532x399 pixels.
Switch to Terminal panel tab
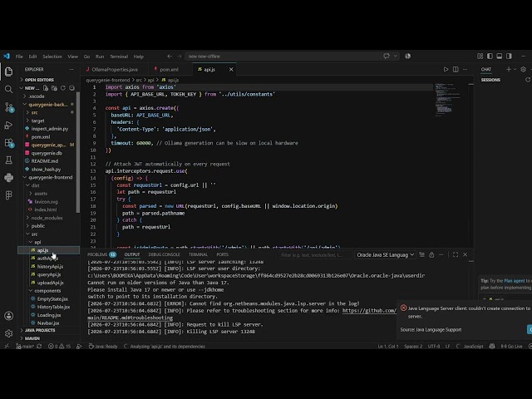tap(198, 254)
